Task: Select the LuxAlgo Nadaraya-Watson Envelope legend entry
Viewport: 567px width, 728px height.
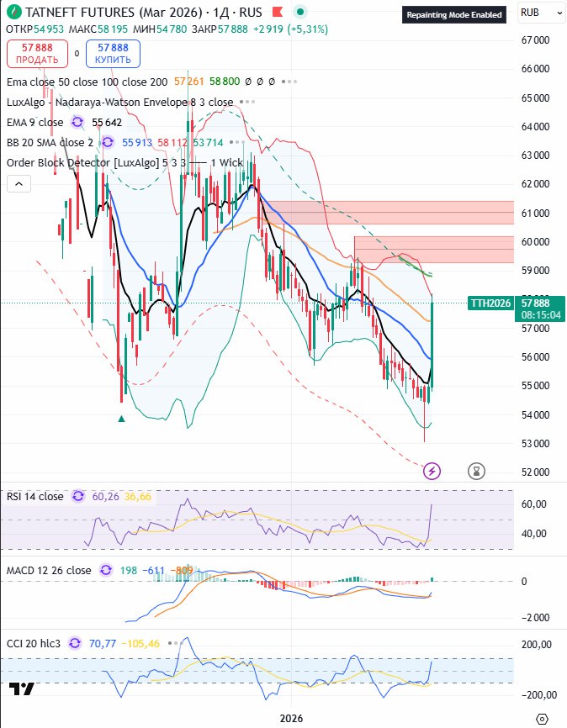Action: point(119,102)
